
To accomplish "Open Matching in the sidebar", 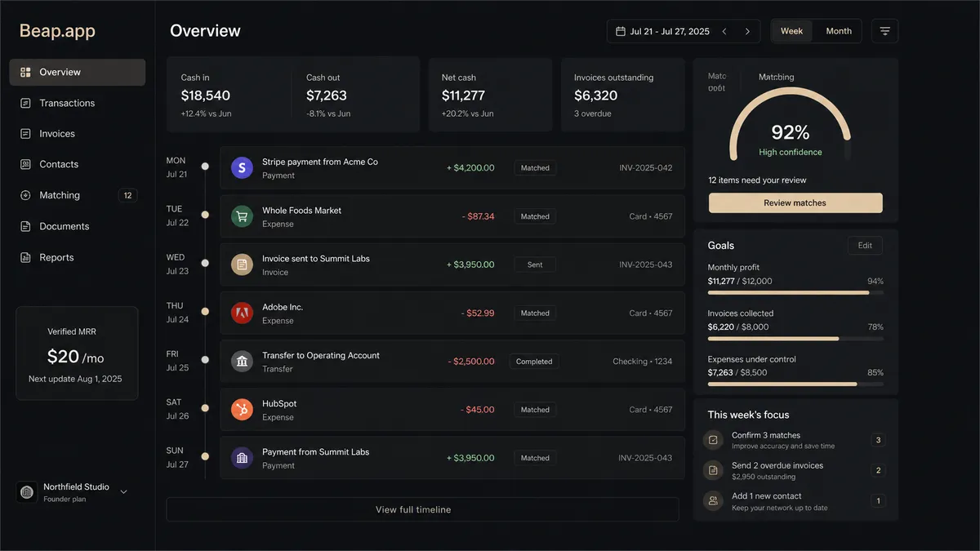I will coord(78,195).
